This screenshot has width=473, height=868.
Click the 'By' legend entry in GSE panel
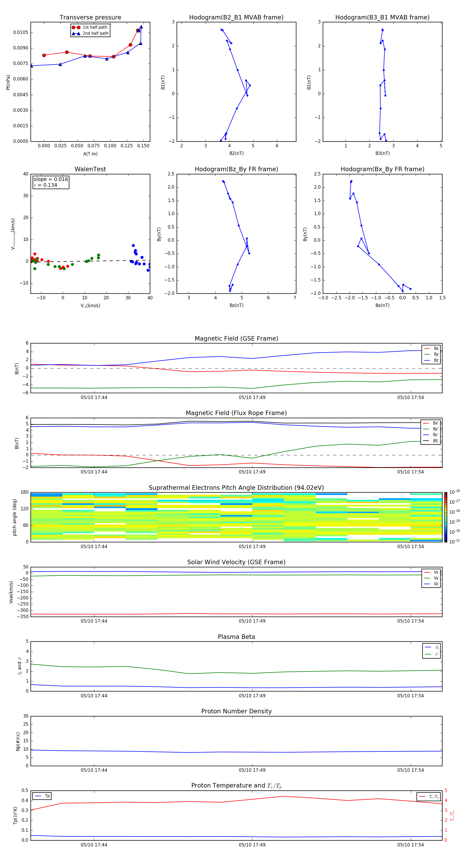(x=431, y=354)
